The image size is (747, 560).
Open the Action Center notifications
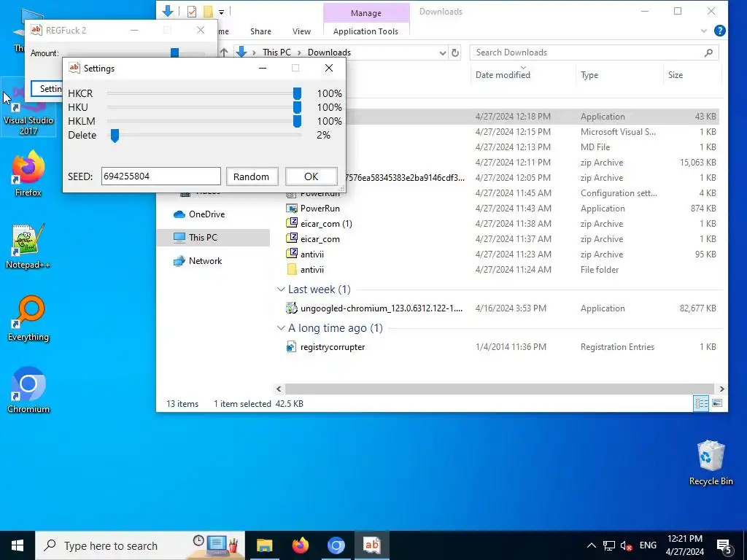[x=724, y=545]
